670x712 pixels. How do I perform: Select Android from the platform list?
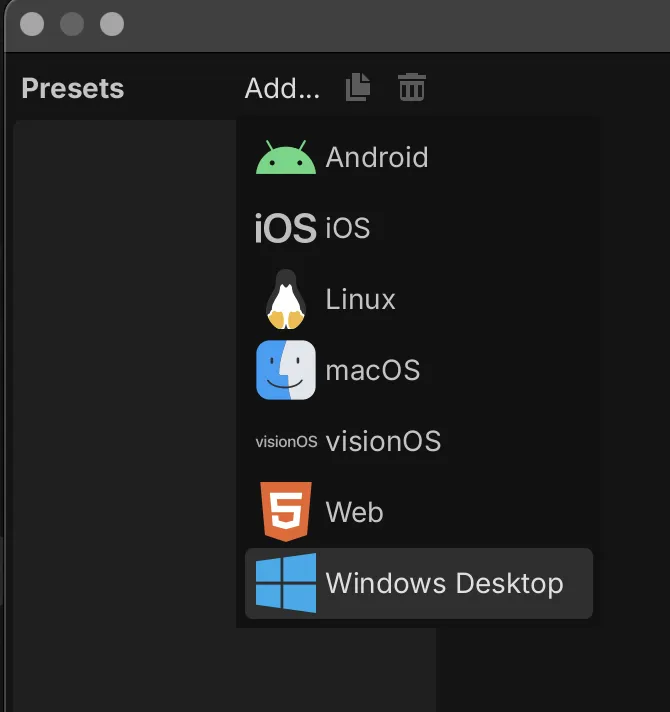pos(419,157)
